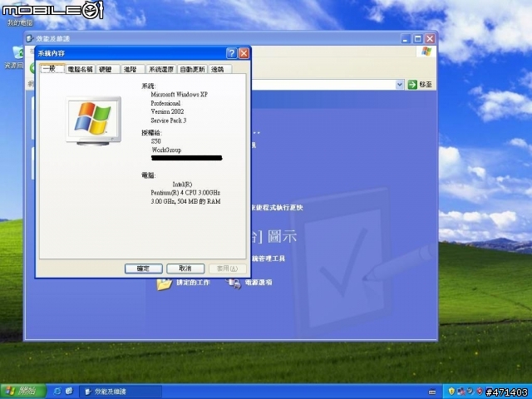Viewport: 532px width, 399px height.
Task: Go to the 系統還原 tab
Action: point(161,69)
